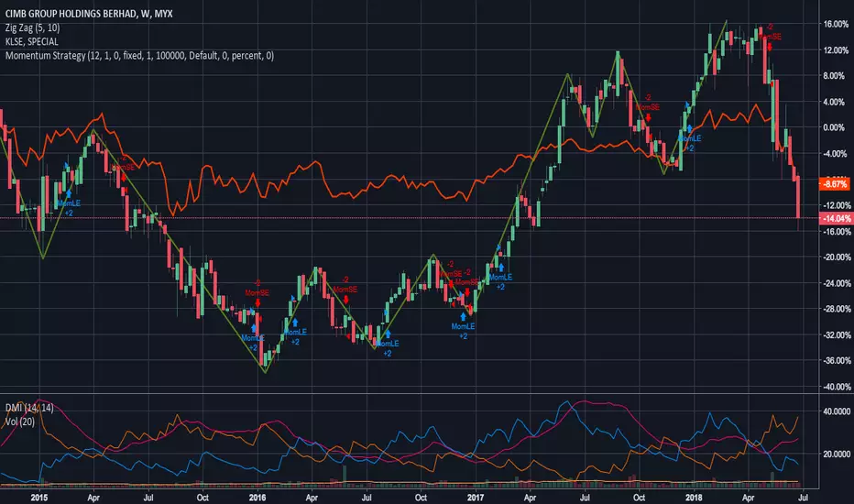
Task: Click the 2018 label on time axis
Action: (694, 498)
